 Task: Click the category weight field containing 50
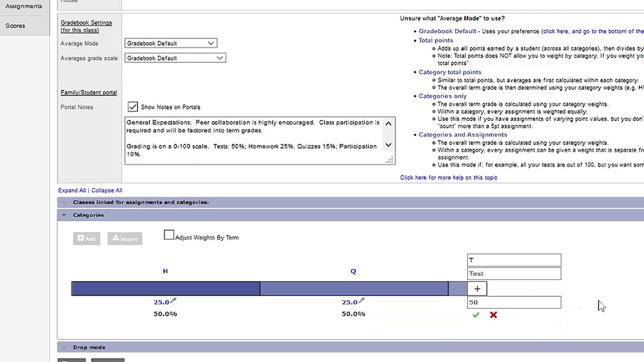pyautogui.click(x=514, y=302)
